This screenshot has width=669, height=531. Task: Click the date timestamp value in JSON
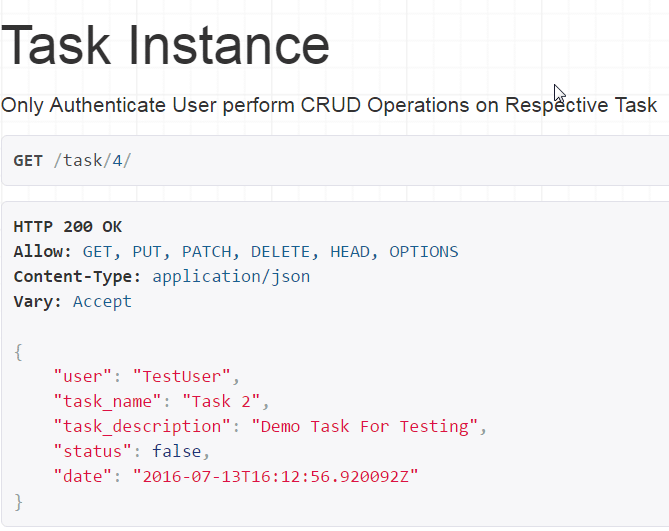[275, 477]
